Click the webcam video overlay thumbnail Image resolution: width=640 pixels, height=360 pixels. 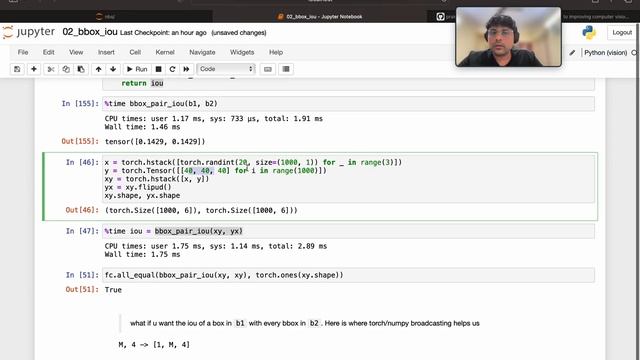(x=508, y=37)
